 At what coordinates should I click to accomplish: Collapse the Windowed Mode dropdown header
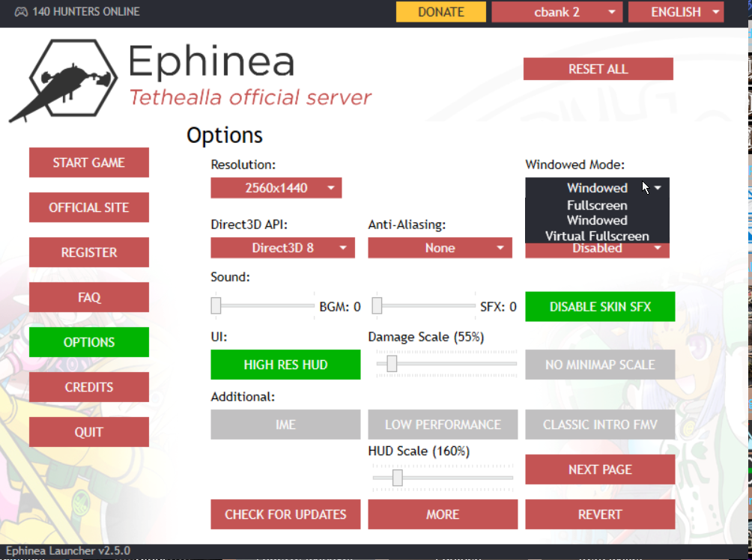pos(597,188)
